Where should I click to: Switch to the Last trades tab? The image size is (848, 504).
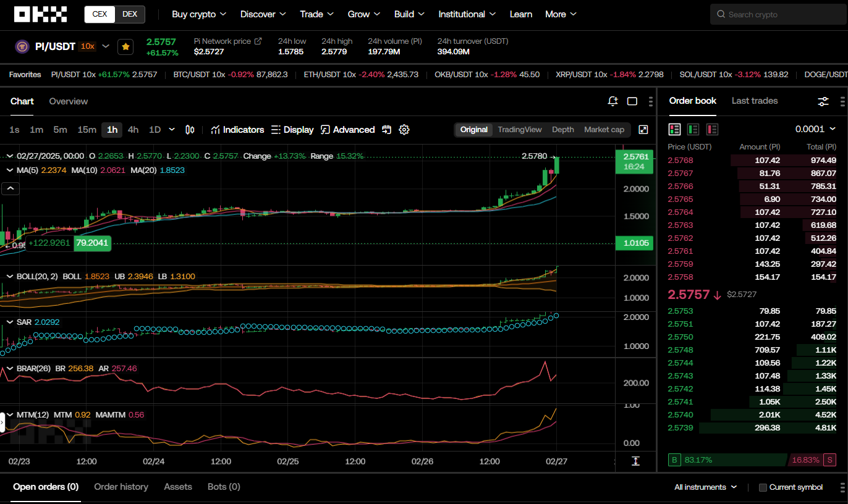point(755,101)
